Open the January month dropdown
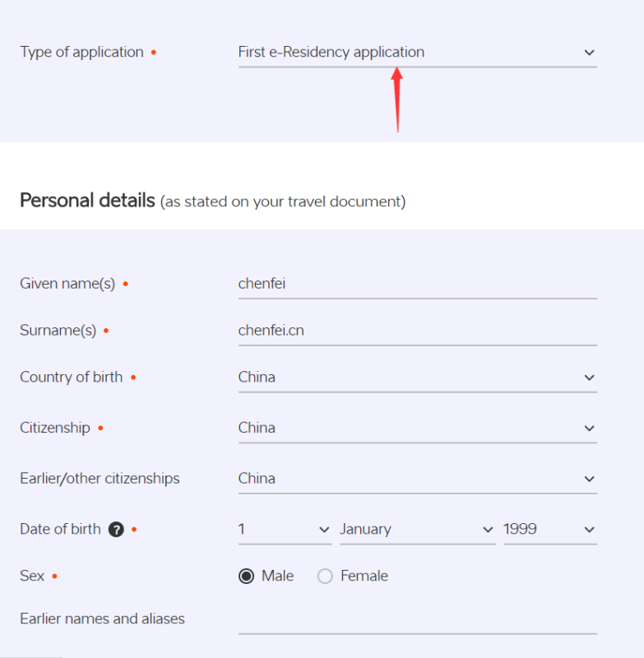The width and height of the screenshot is (644, 658). coord(418,530)
